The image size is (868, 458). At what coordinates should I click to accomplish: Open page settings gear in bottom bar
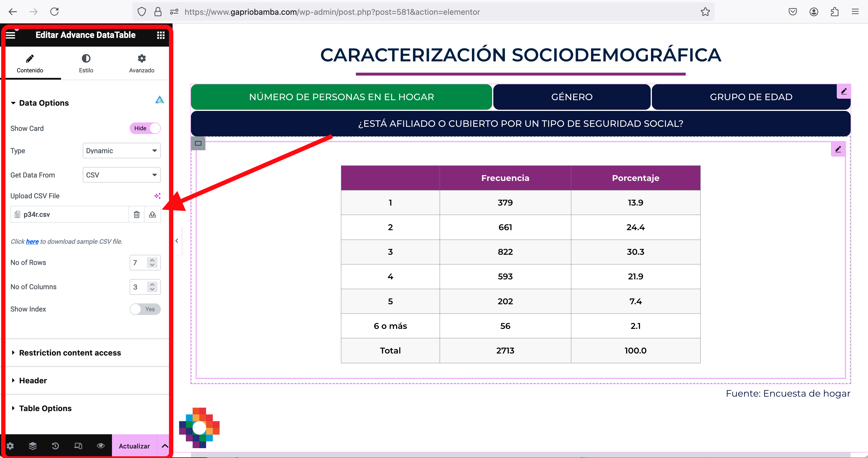click(10, 446)
